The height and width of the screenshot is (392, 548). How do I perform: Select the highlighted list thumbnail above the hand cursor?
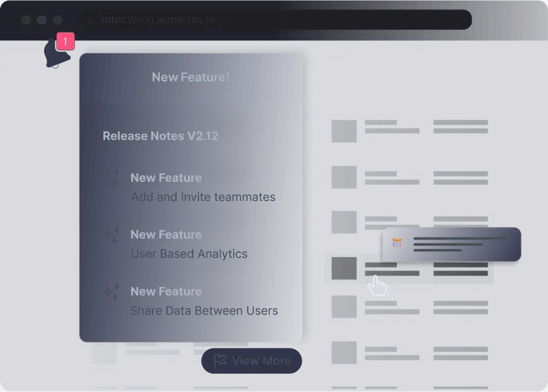(x=344, y=268)
